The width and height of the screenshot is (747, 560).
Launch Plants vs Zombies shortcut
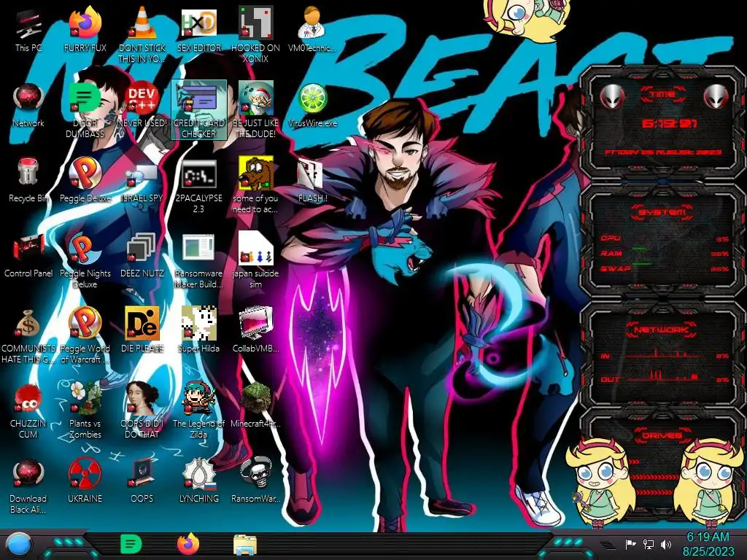(x=85, y=411)
